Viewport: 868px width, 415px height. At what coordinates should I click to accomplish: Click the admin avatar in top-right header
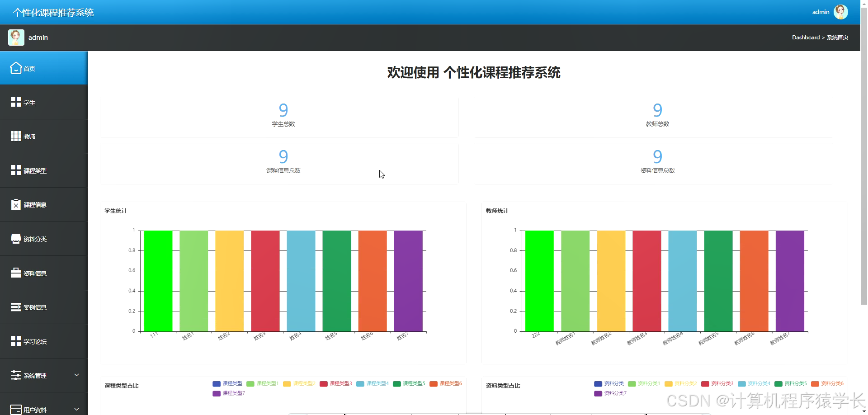click(x=840, y=12)
